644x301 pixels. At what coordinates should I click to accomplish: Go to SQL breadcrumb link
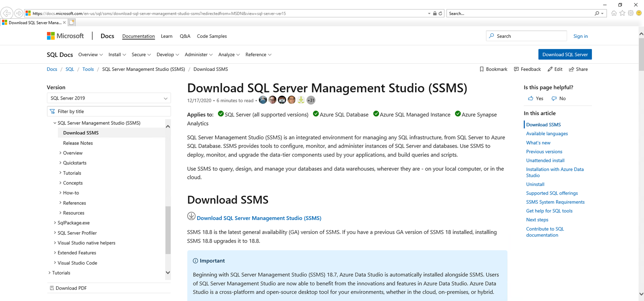pos(70,69)
